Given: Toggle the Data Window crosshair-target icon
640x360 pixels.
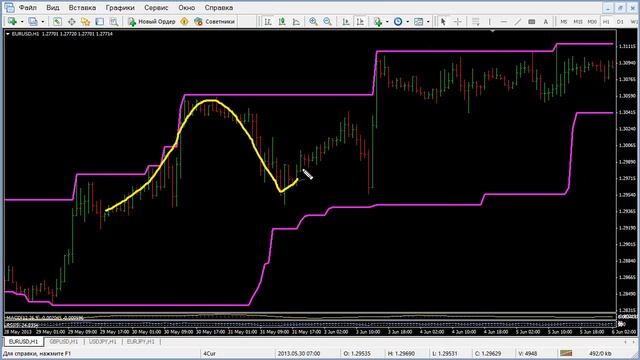Looking at the screenshot, I should tap(71, 22).
